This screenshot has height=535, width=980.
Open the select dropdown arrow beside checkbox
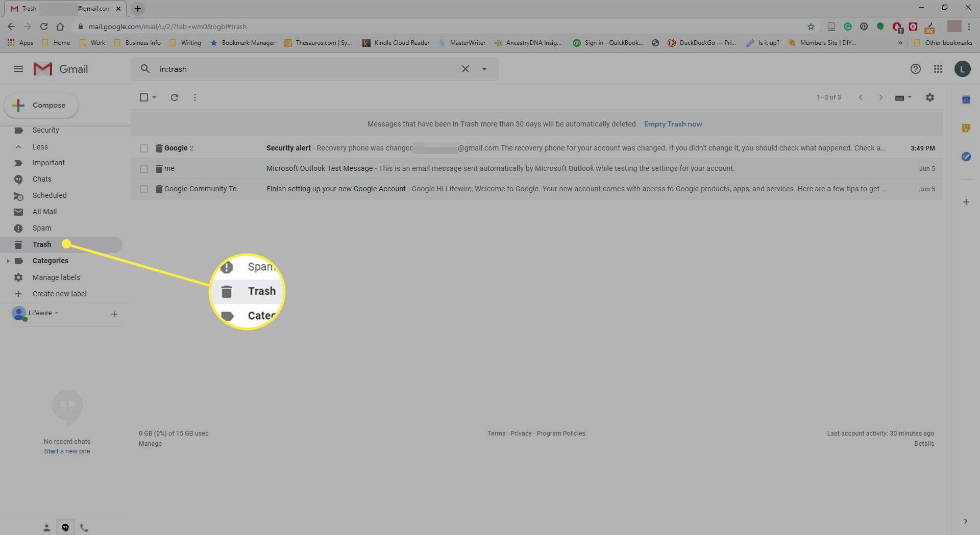pos(154,97)
